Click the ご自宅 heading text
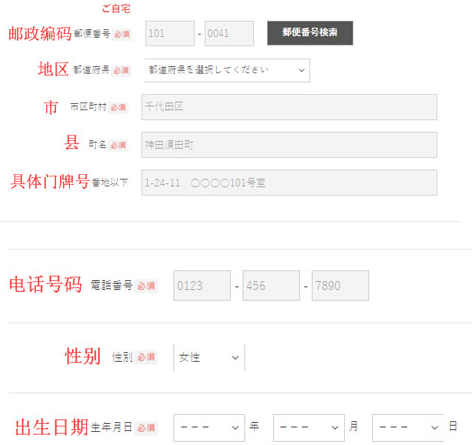The width and height of the screenshot is (472, 445). (116, 9)
